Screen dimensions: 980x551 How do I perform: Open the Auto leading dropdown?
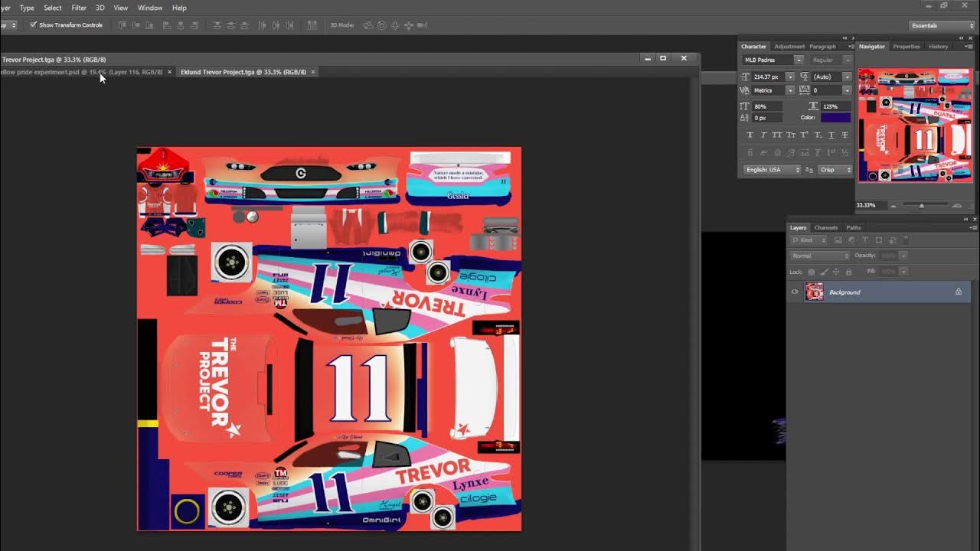(847, 77)
